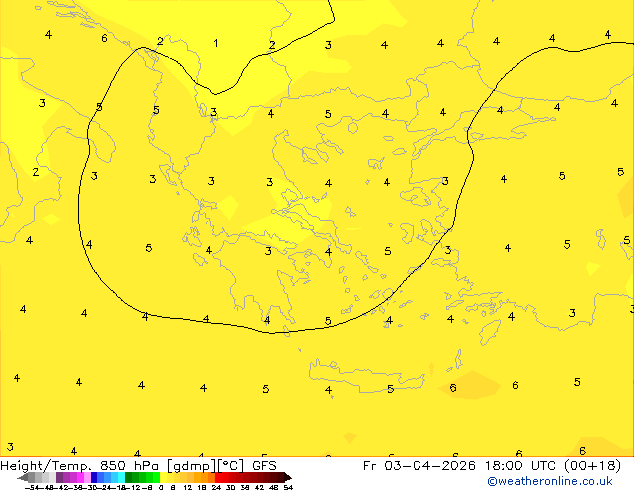Click the legend label "-54"
The image size is (634, 490).
coord(32,487)
